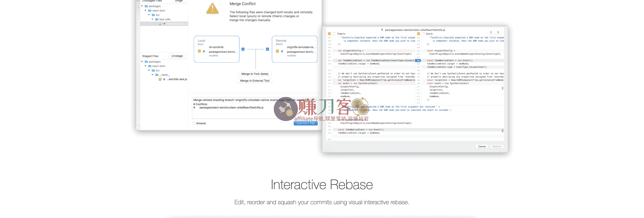The height and width of the screenshot is (218, 644).
Task: Click conflict marker 362 in line gutter
Action: coord(418,61)
